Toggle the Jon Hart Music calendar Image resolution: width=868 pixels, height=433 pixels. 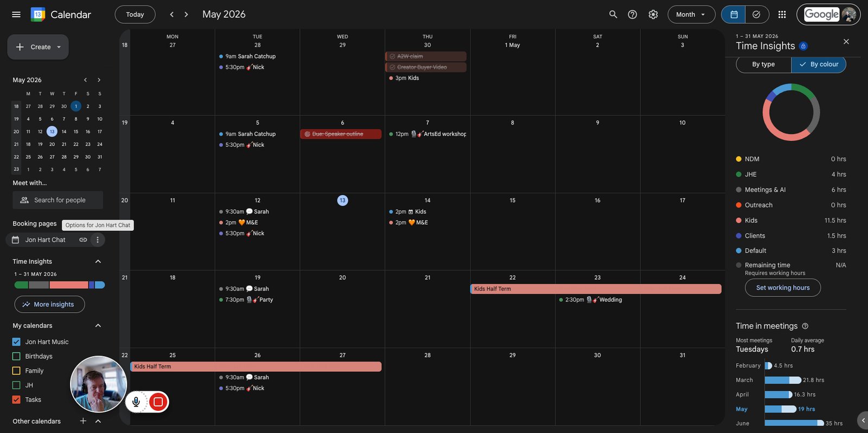click(x=16, y=342)
